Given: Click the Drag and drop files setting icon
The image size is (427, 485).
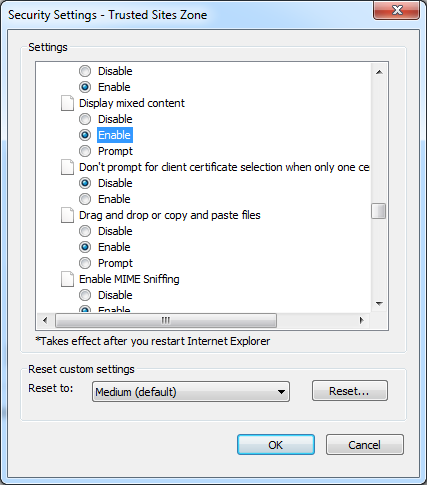Looking at the screenshot, I should 67,215.
